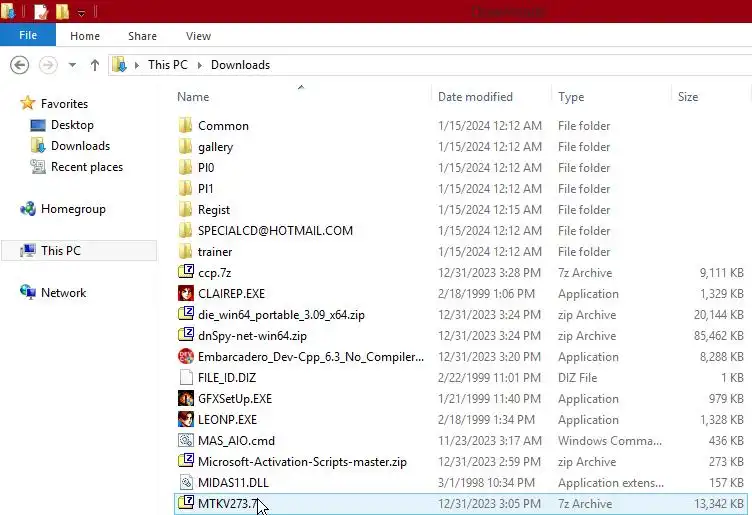Select the file name LEONP.EXE
The height and width of the screenshot is (515, 752).
(227, 420)
